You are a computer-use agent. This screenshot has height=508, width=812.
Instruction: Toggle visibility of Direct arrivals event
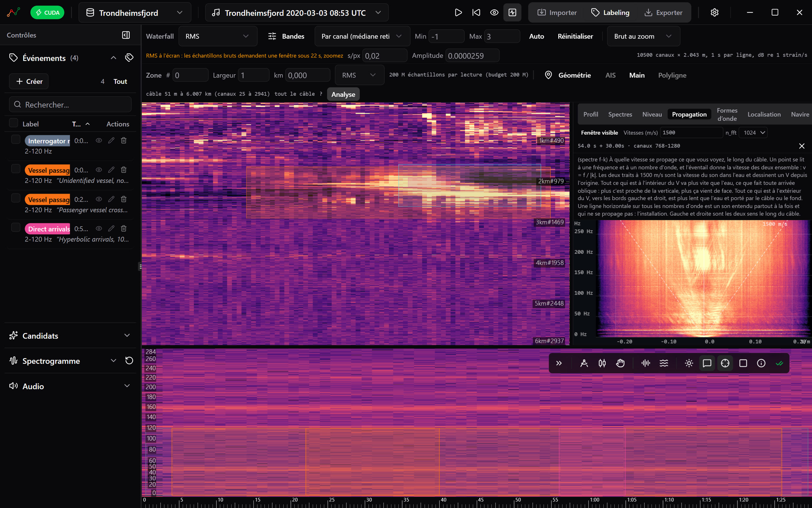click(99, 229)
